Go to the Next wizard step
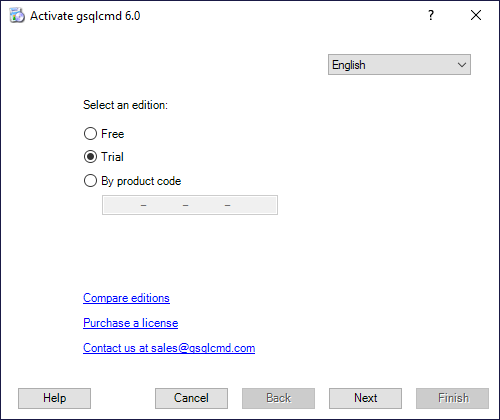Viewport: 500px width, 420px height. coord(365,398)
